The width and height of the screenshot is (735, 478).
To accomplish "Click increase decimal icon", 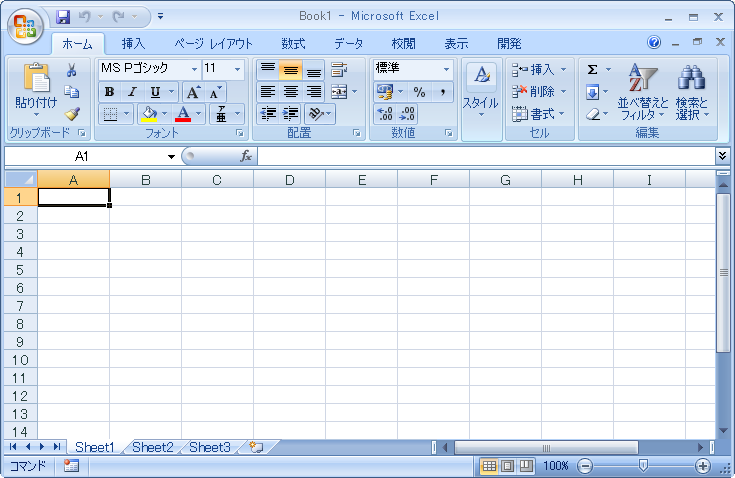I will (385, 114).
